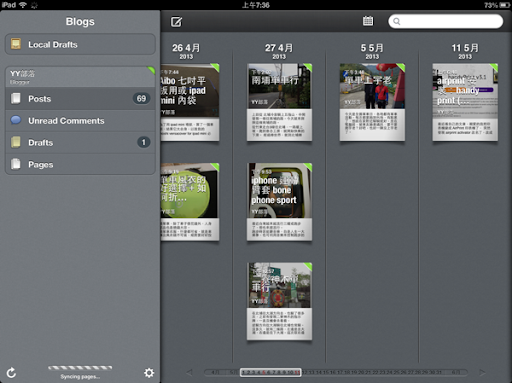This screenshot has width=512, height=383.
Task: Click the Drafts notepad icon
Action: [x=16, y=142]
